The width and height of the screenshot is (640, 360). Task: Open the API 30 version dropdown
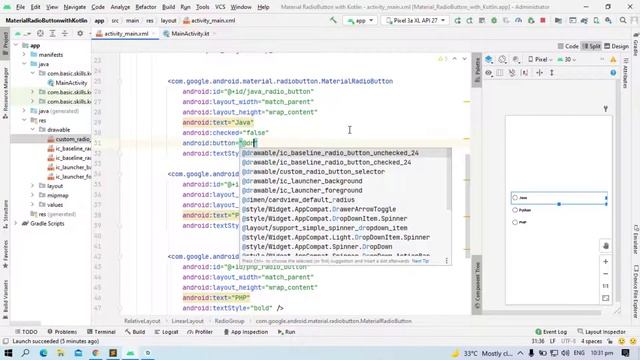567,60
